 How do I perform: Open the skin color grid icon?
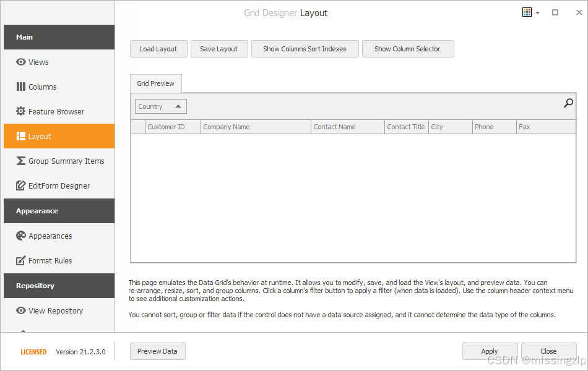pos(527,12)
